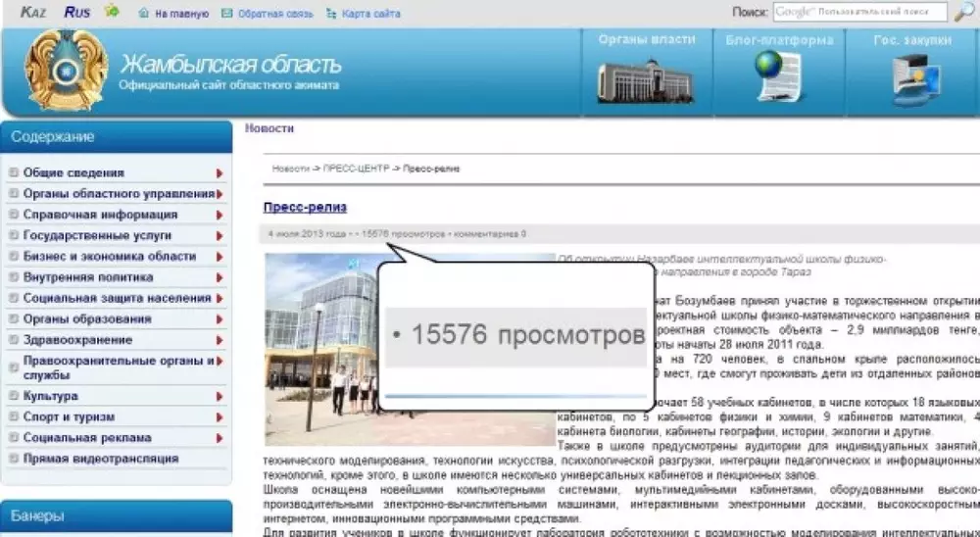980x537 pixels.
Task: Click the house icon beside На главную
Action: [144, 14]
